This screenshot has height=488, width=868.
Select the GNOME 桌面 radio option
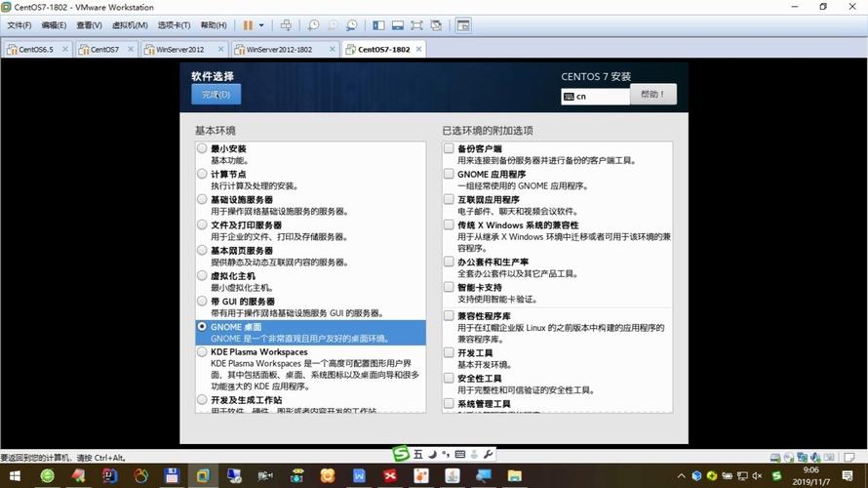pos(202,327)
